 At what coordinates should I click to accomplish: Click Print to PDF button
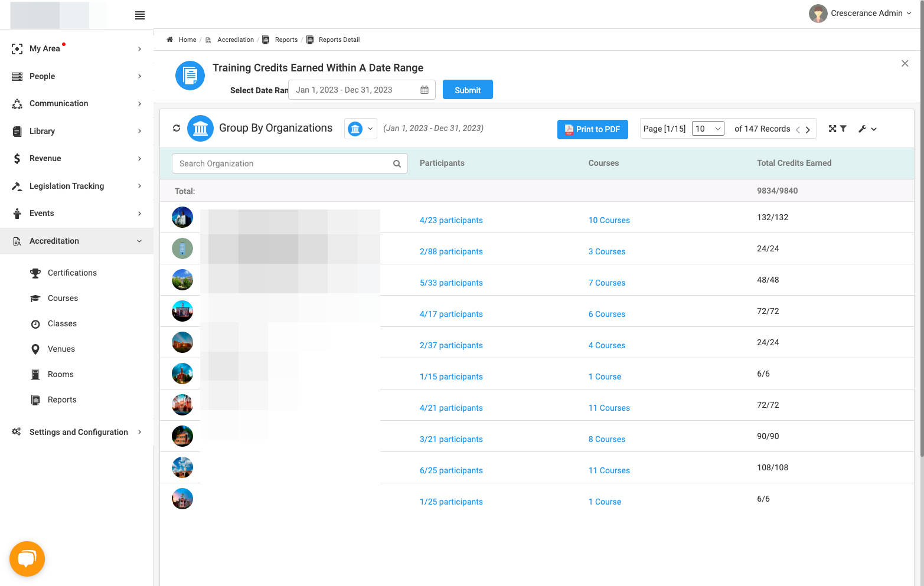592,129
